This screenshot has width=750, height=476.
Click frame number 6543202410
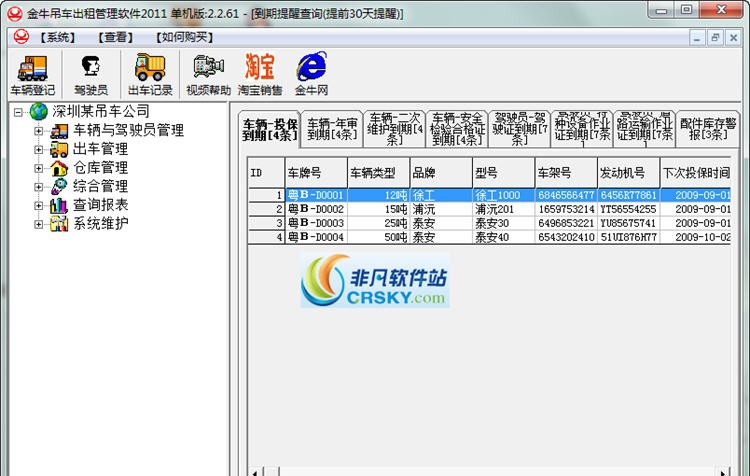566,237
